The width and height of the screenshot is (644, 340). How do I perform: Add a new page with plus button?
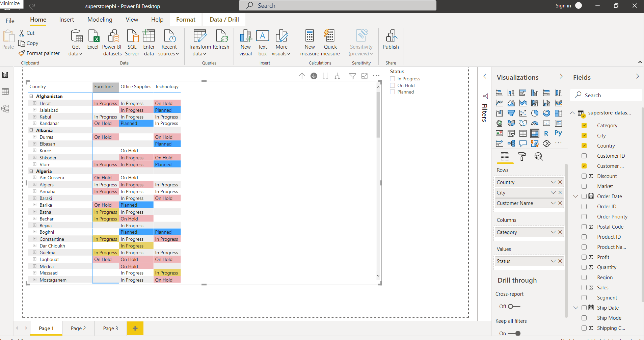(x=135, y=328)
